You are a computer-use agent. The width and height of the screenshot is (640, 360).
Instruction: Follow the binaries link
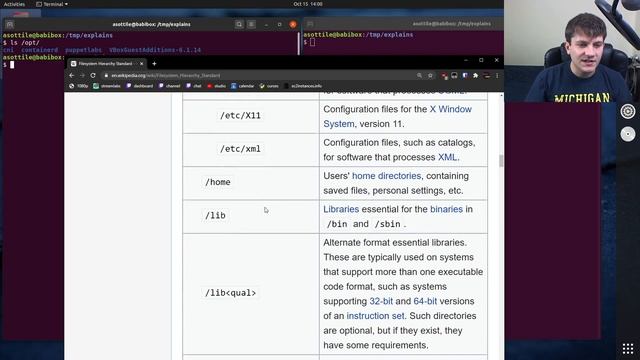tap(447, 209)
